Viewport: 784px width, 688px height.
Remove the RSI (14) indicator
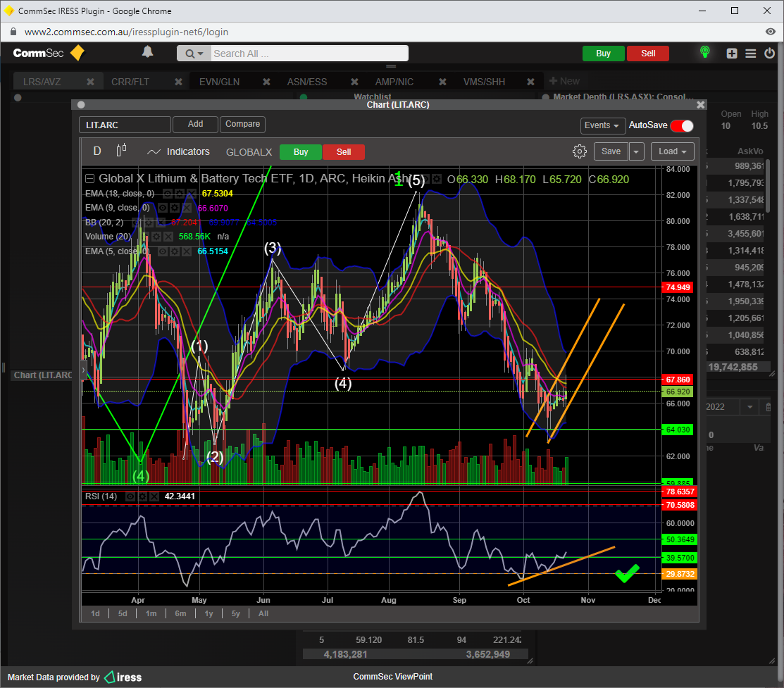coord(154,496)
